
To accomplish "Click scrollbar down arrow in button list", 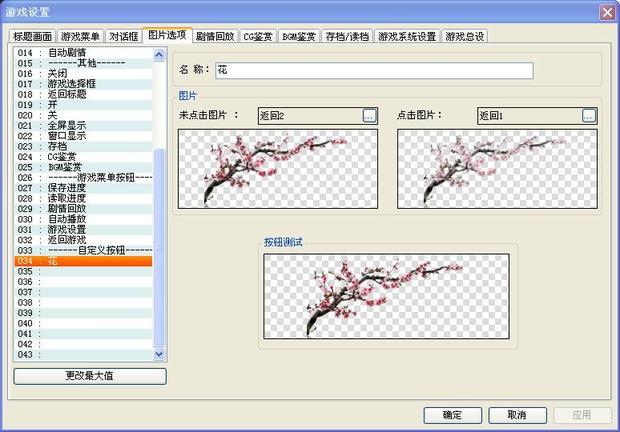I will tap(159, 355).
